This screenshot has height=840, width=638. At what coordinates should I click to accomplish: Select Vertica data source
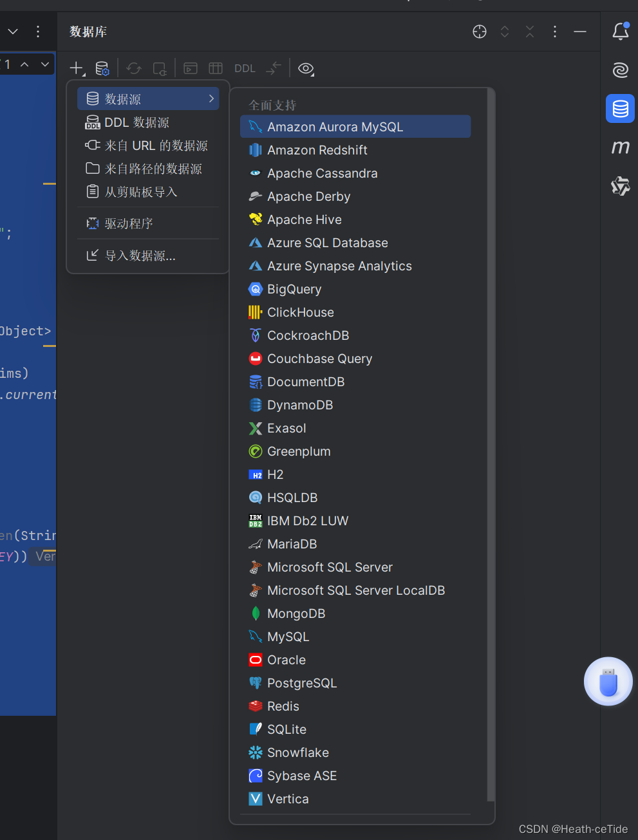(x=355, y=799)
